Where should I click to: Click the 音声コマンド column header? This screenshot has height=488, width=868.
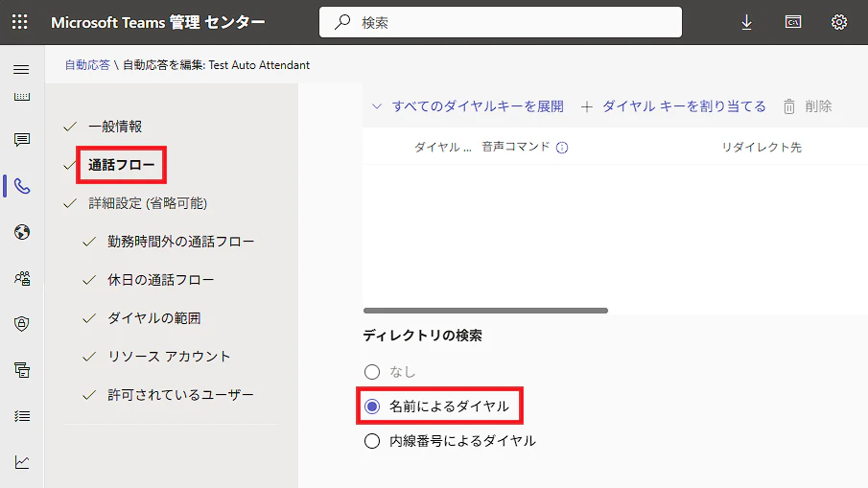click(515, 147)
